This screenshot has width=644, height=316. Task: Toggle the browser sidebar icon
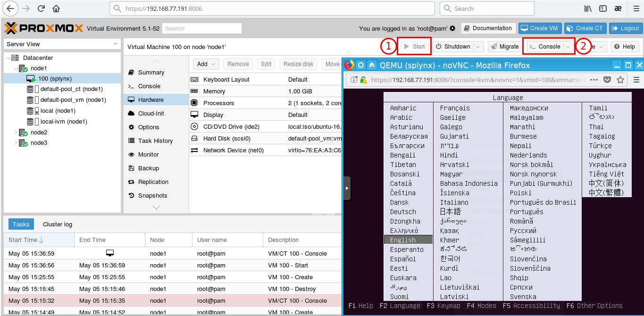602,8
